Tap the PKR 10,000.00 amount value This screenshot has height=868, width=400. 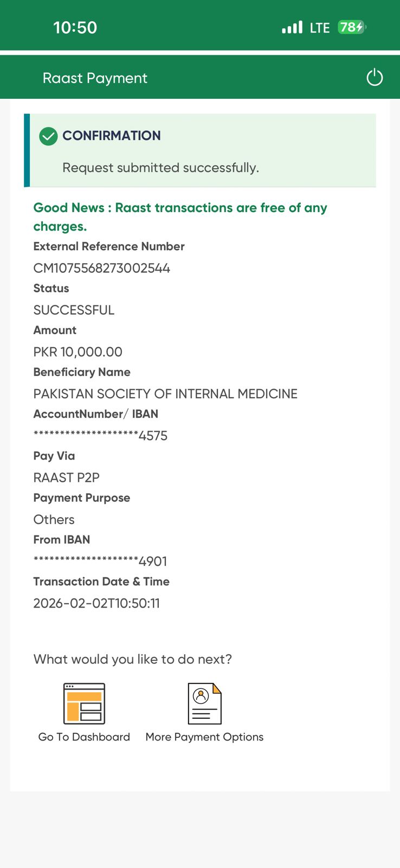click(x=78, y=352)
